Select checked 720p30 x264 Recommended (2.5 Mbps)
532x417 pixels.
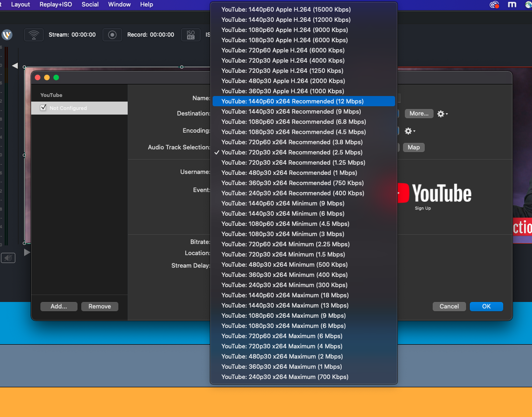tap(304, 152)
